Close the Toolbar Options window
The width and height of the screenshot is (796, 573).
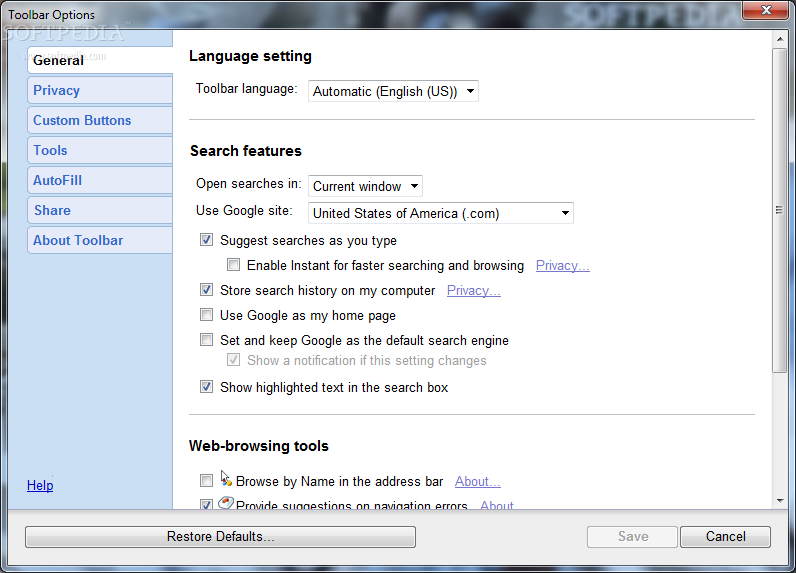pos(766,10)
